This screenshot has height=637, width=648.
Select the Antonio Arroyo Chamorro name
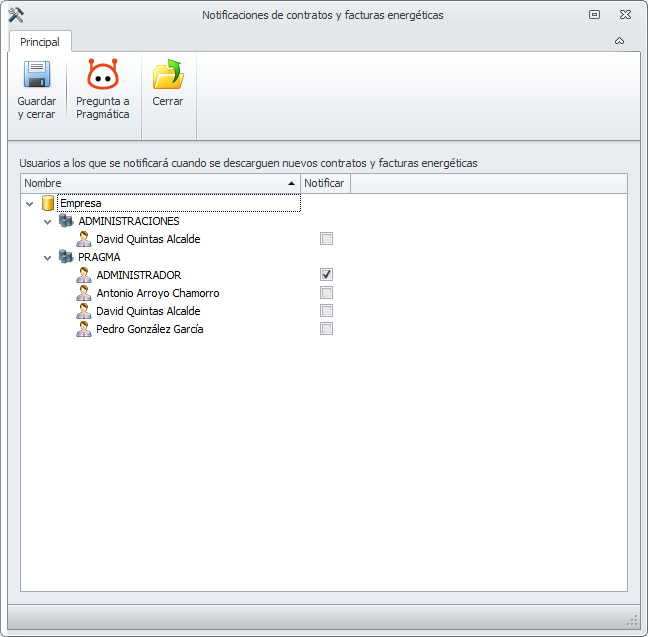click(158, 293)
